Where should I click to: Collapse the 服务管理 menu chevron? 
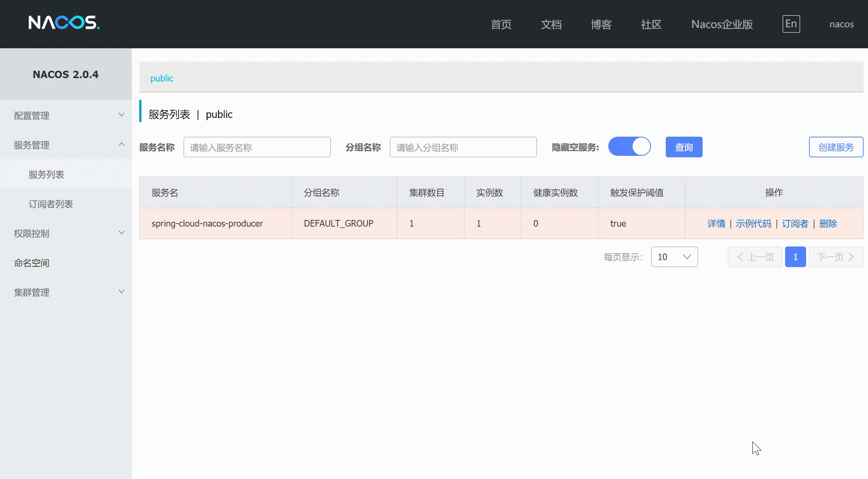(122, 144)
